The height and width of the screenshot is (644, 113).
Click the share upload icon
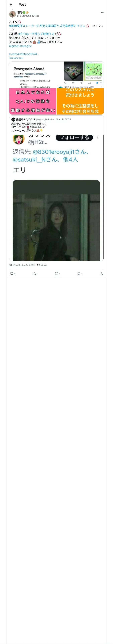point(101,274)
